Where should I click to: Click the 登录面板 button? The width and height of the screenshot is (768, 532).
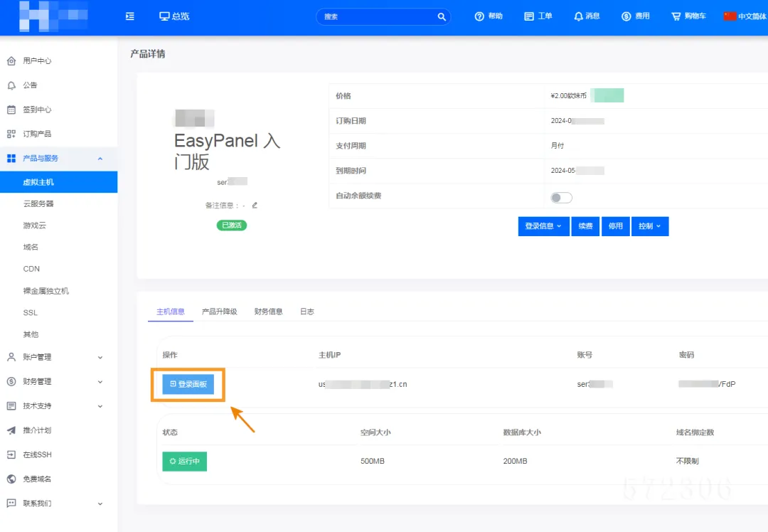pos(188,385)
